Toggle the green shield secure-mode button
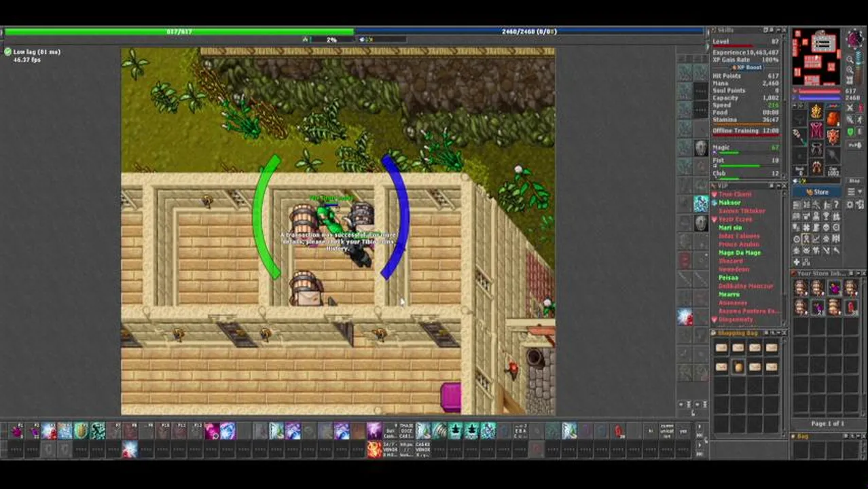This screenshot has height=489, width=868. [x=850, y=132]
